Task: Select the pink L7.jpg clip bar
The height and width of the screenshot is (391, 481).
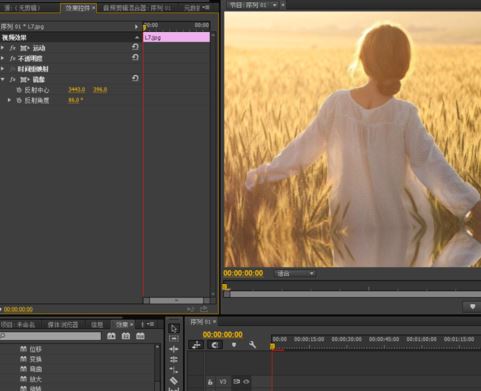Action: (176, 37)
